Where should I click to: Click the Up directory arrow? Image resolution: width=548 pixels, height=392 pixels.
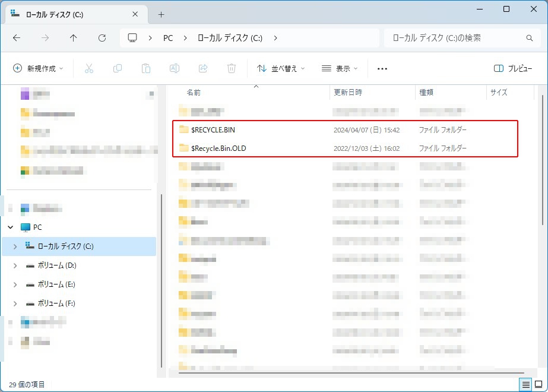pos(74,37)
